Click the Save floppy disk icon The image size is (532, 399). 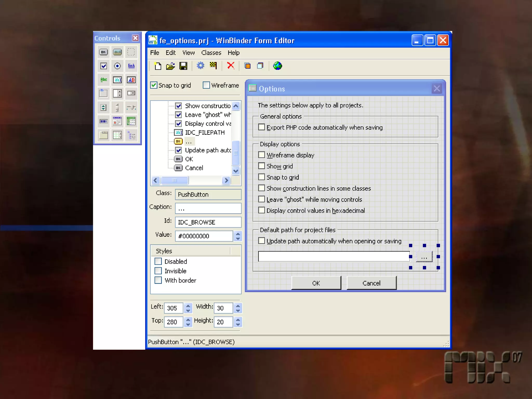(x=183, y=66)
